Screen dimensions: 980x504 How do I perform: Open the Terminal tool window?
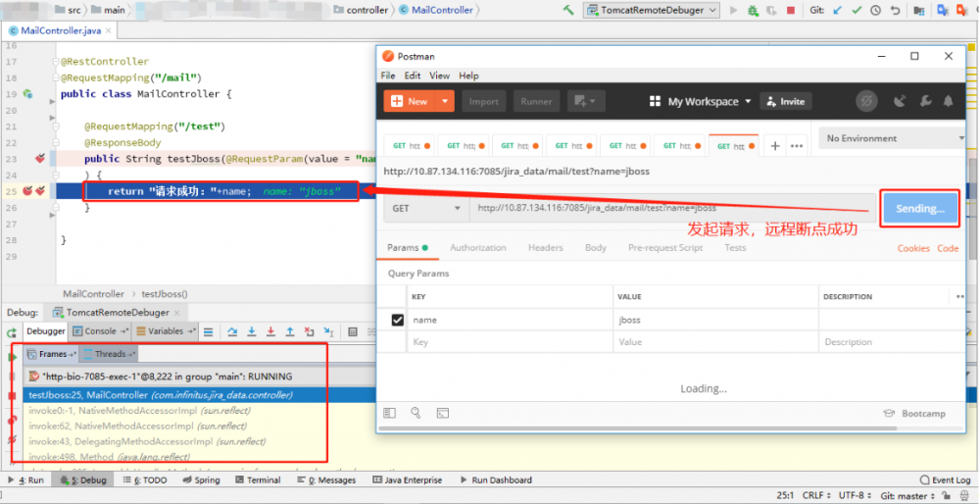pos(256,480)
